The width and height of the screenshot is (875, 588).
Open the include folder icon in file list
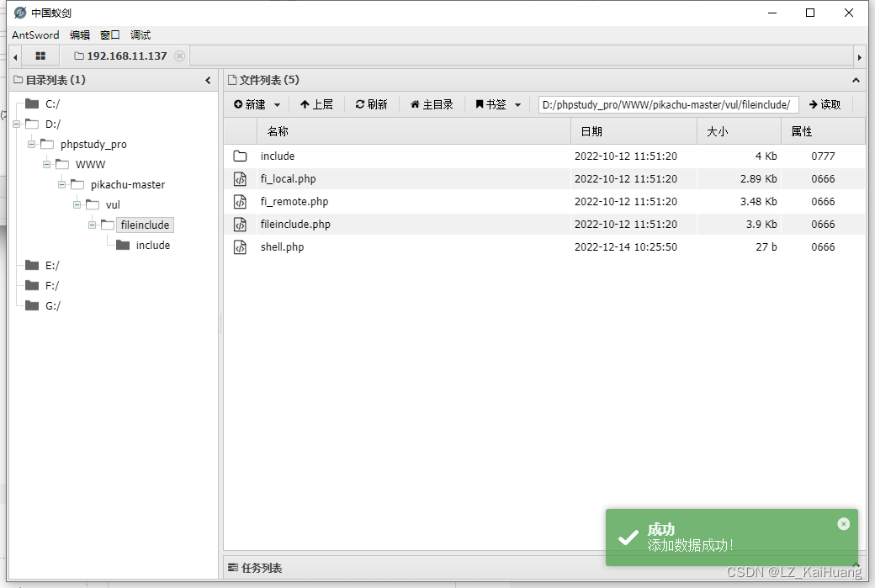[241, 156]
